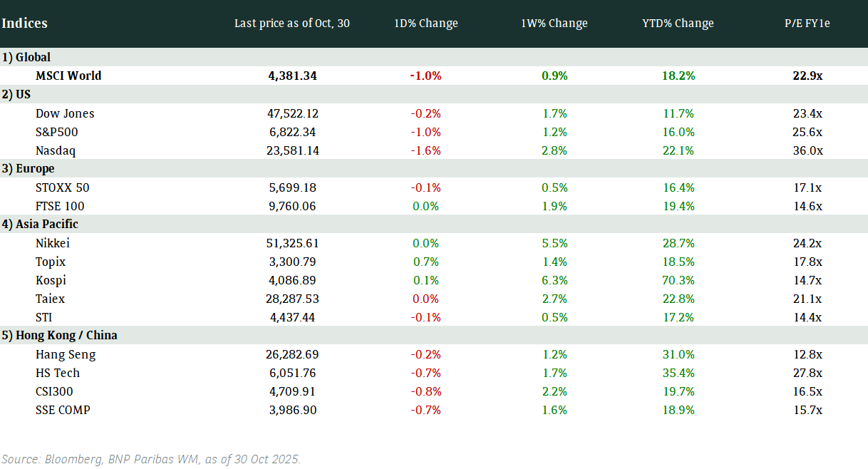Click Kospi's YTD change value 70.3%
Viewport: 868px width, 469px height.
[x=678, y=280]
